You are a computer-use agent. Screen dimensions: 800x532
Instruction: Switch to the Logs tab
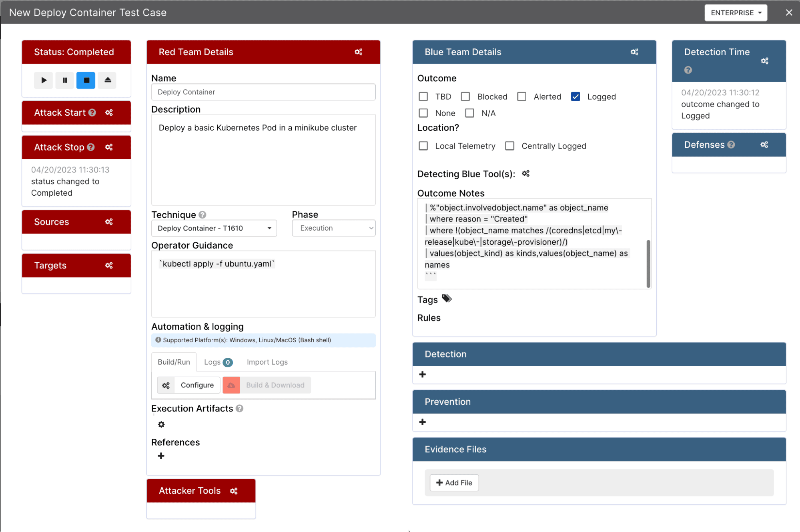point(213,361)
